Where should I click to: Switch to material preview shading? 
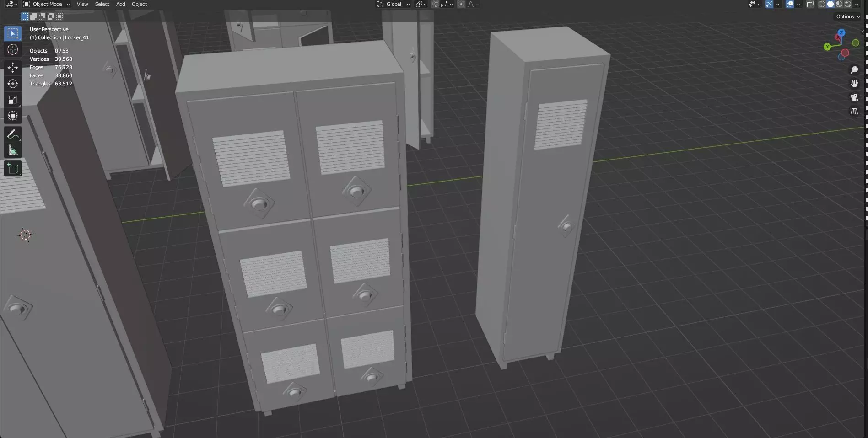839,4
